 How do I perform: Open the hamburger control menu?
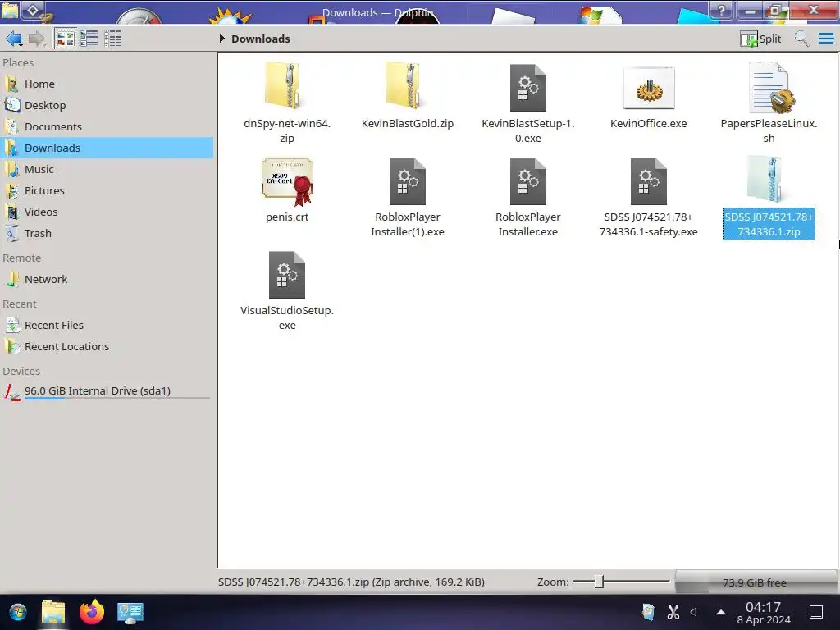(826, 39)
